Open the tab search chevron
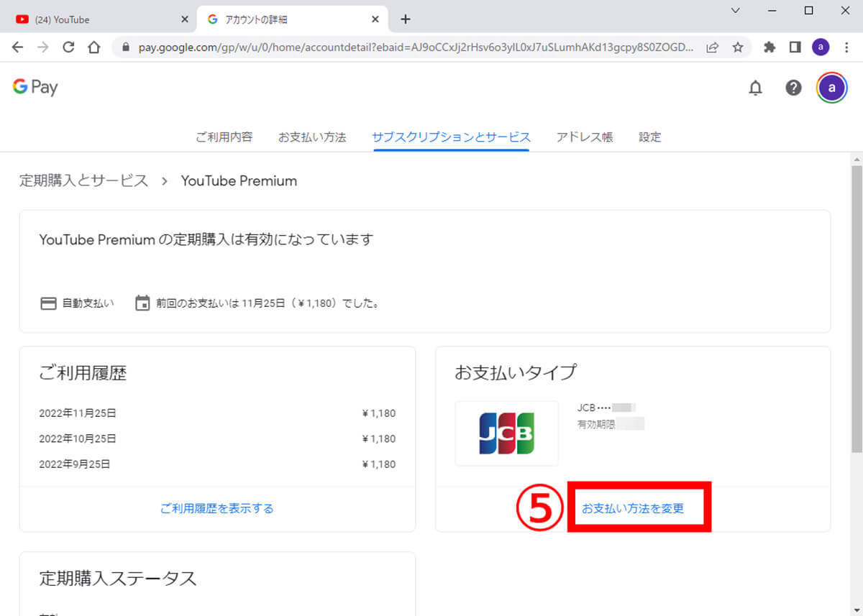The height and width of the screenshot is (616, 863). 735,10
